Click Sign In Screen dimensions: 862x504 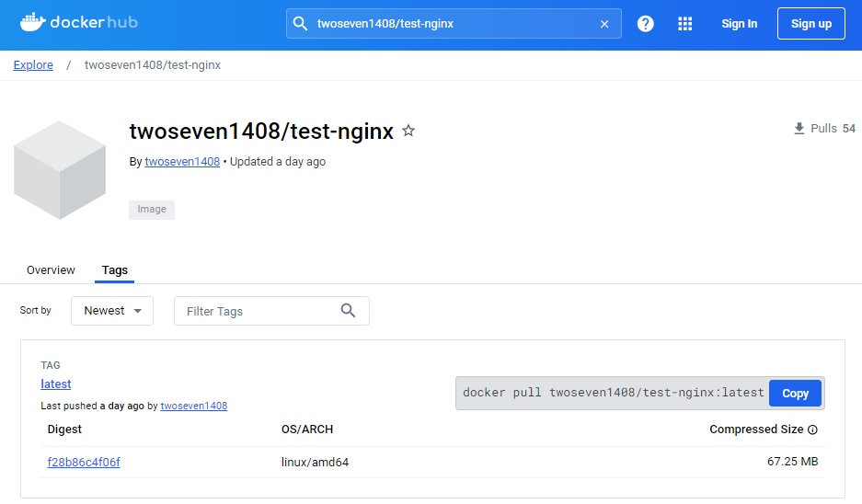740,24
